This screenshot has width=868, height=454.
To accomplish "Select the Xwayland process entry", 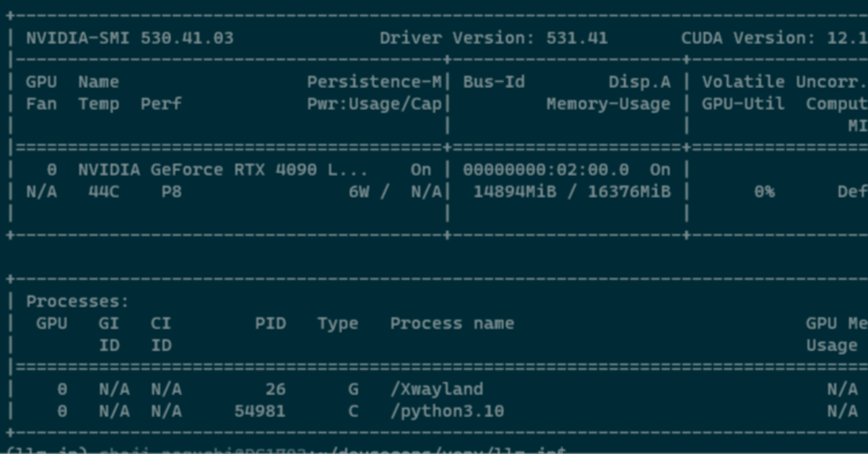I will [437, 389].
